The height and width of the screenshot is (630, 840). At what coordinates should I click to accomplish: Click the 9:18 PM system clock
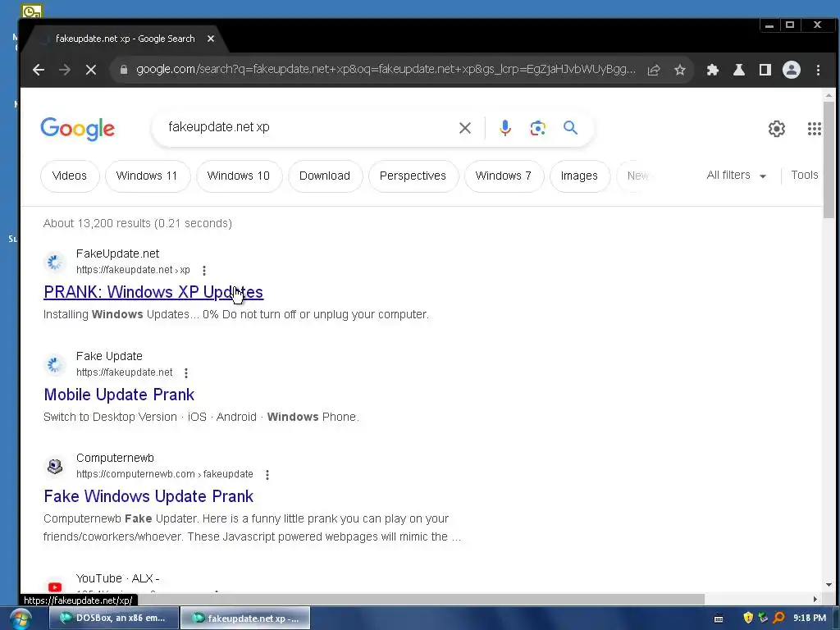[810, 618]
